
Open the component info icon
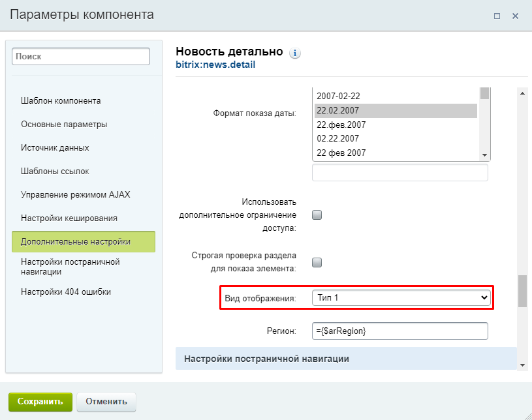pyautogui.click(x=295, y=53)
